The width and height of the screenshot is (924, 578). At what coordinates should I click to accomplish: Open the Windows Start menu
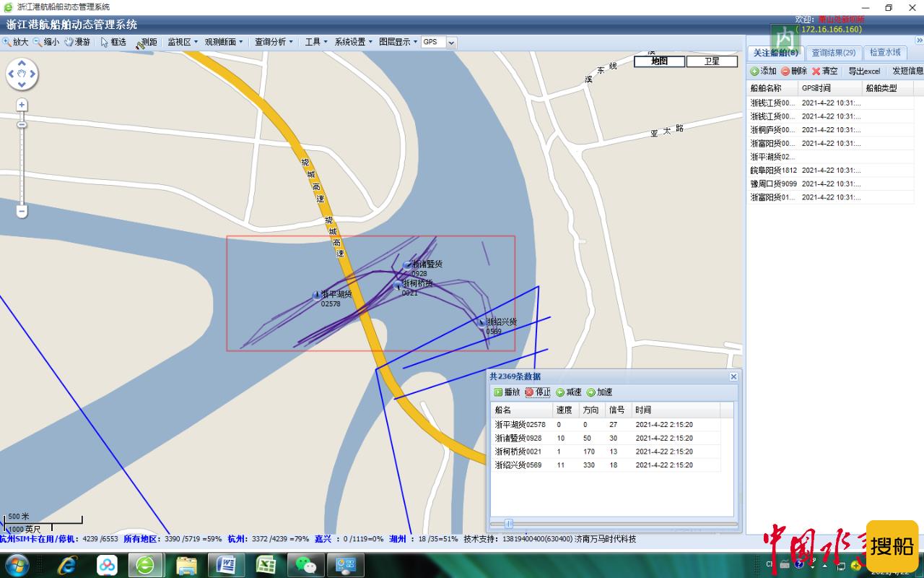coord(16,564)
